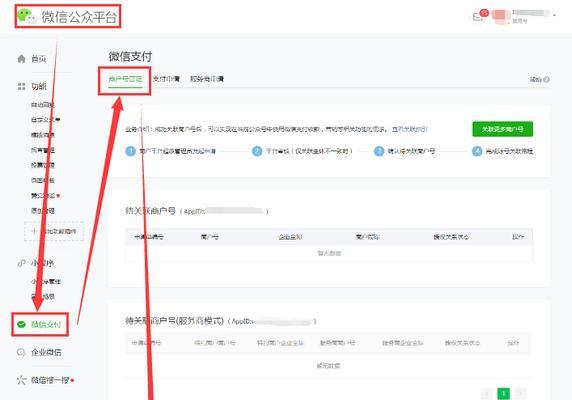Screen dimensions: 572x400
Task: Open 原创管理 in the sidebar
Action: point(43,211)
